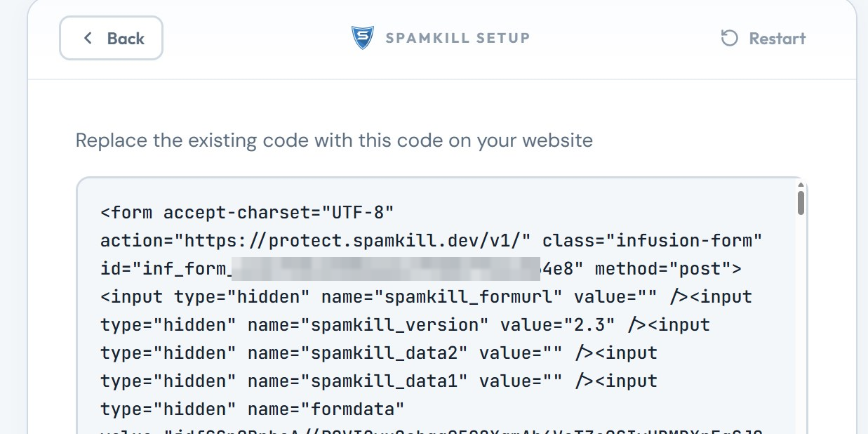Click the Restart button

pyautogui.click(x=763, y=38)
